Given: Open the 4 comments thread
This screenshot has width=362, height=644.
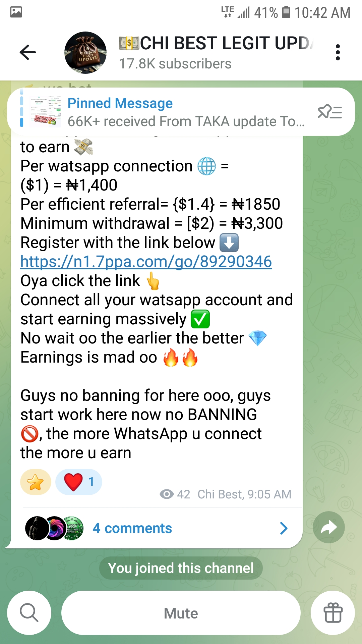Looking at the screenshot, I should pos(132,528).
